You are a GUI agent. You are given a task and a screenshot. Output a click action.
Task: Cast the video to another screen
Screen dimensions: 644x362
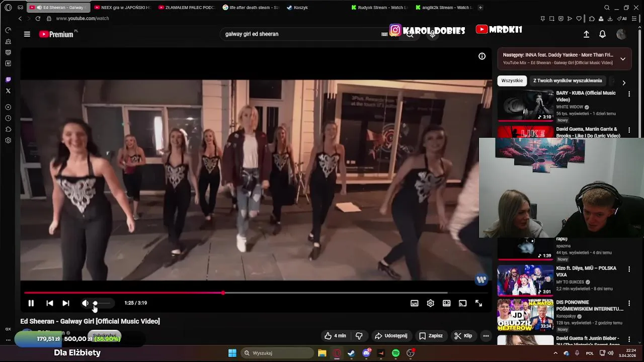(x=462, y=303)
